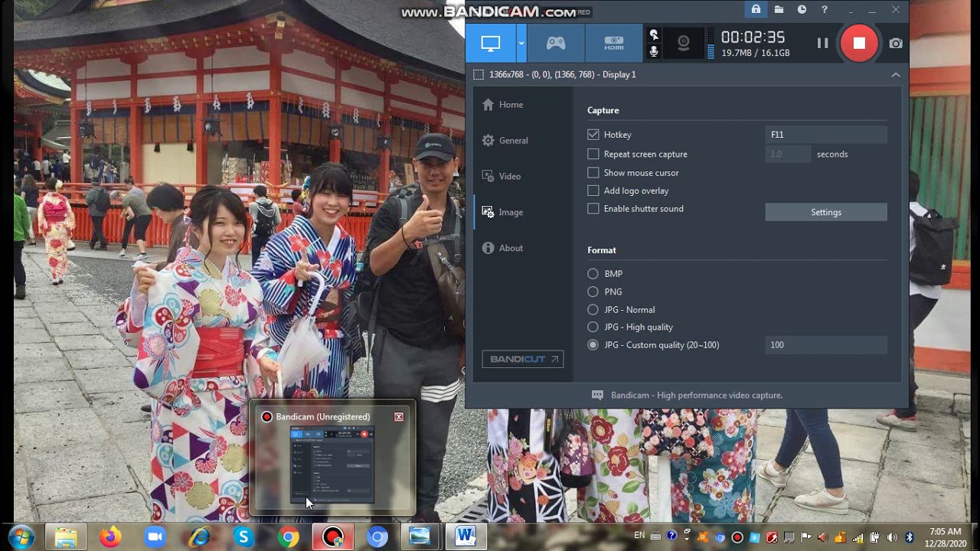
Task: Open Skype from the taskbar
Action: point(244,537)
